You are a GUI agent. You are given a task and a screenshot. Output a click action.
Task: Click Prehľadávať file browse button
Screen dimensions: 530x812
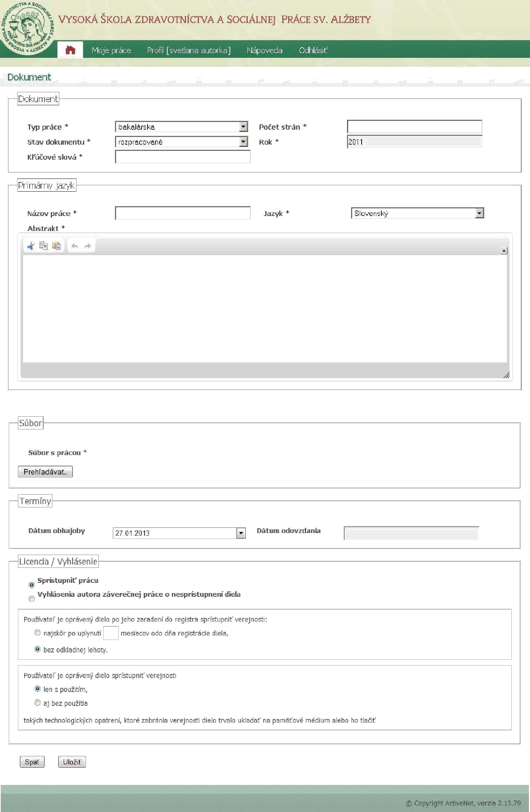[x=45, y=472]
